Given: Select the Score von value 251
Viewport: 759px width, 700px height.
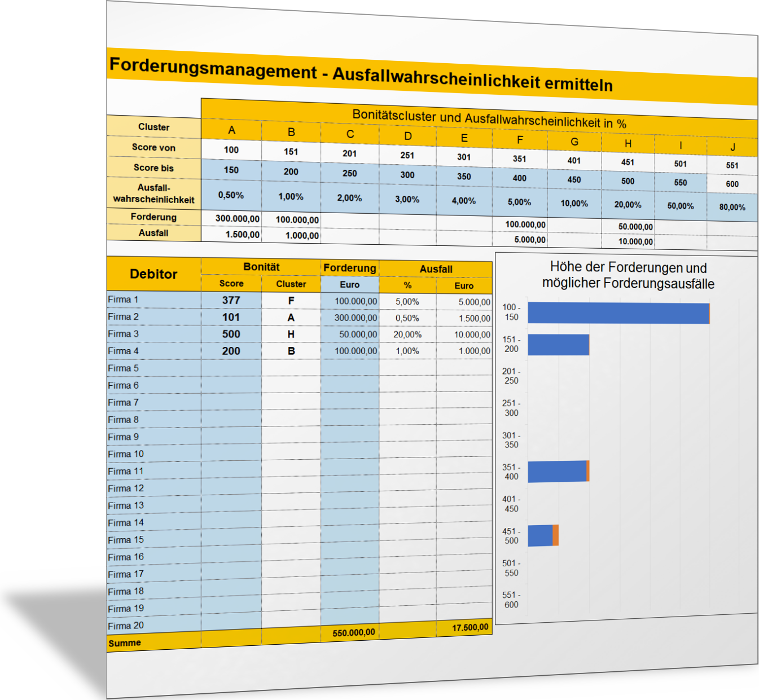Looking at the screenshot, I should pyautogui.click(x=407, y=155).
